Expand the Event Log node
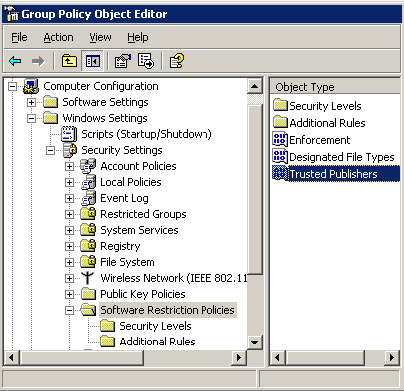Image resolution: width=404 pixels, height=391 pixels. point(69,198)
